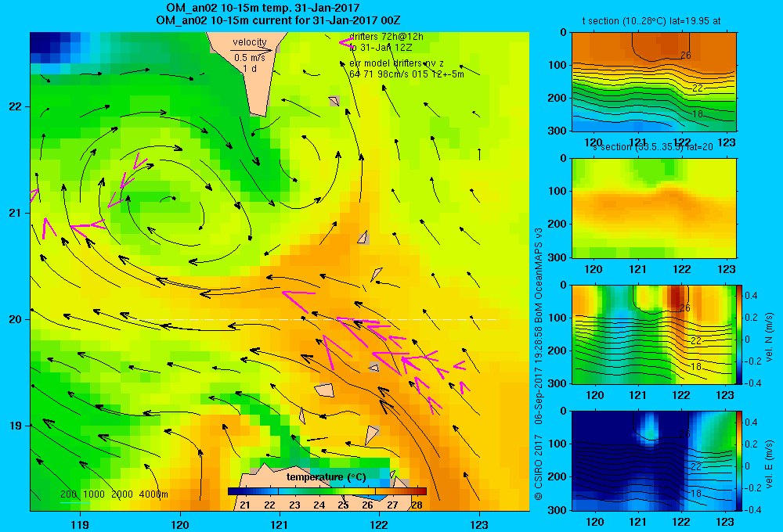Click the '300' depth tick on t section panel
The image size is (783, 532).
pyautogui.click(x=557, y=131)
